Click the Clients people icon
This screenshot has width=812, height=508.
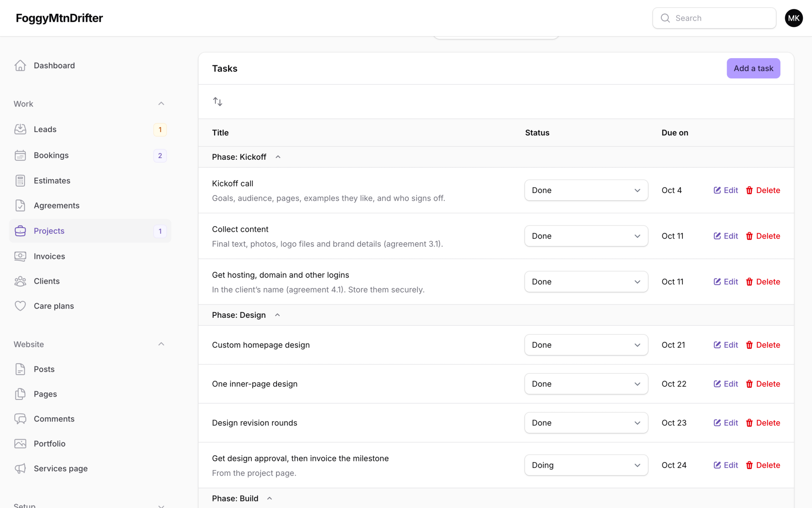[20, 281]
